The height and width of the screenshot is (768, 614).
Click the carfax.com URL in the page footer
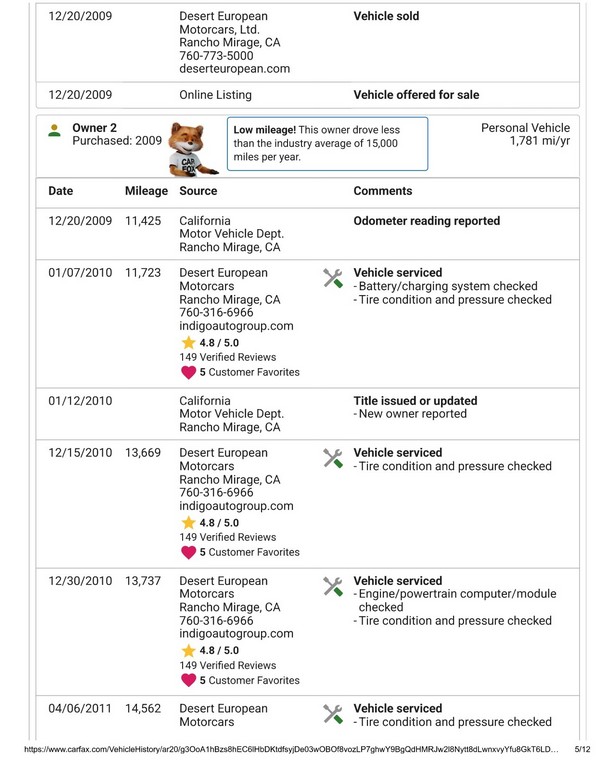(x=281, y=748)
